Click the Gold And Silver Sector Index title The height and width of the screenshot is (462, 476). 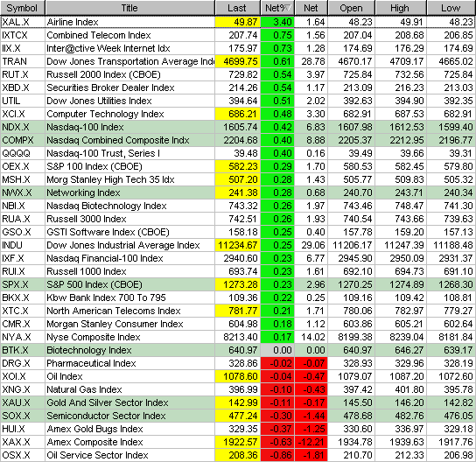click(x=108, y=402)
